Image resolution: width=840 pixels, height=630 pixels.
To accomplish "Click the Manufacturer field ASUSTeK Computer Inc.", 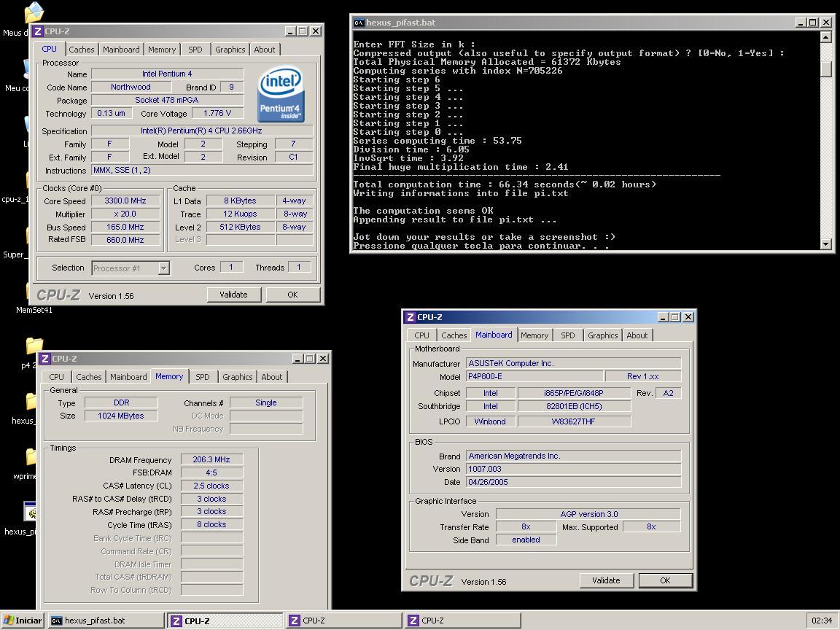I will click(573, 363).
